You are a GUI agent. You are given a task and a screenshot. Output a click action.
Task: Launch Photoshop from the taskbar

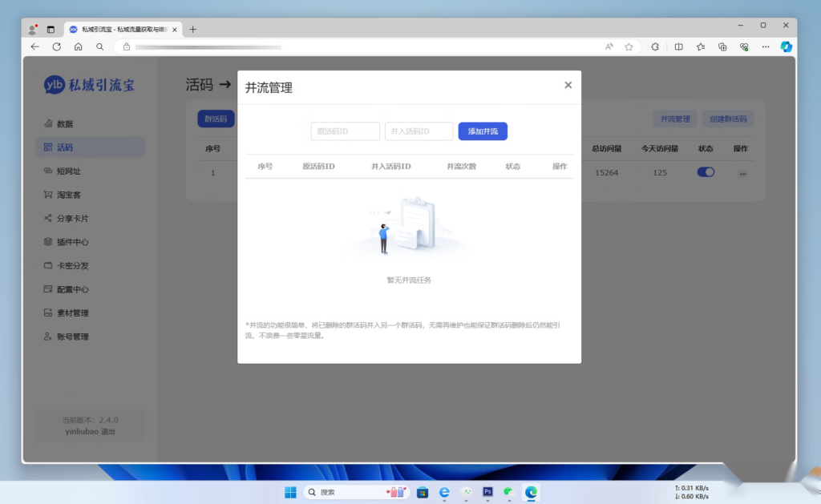[487, 492]
